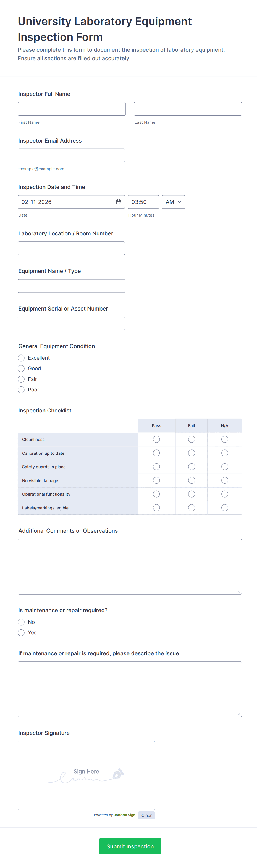257x868 pixels.
Task: Click the Equipment Serial or Asset Number field
Action: 71,323
